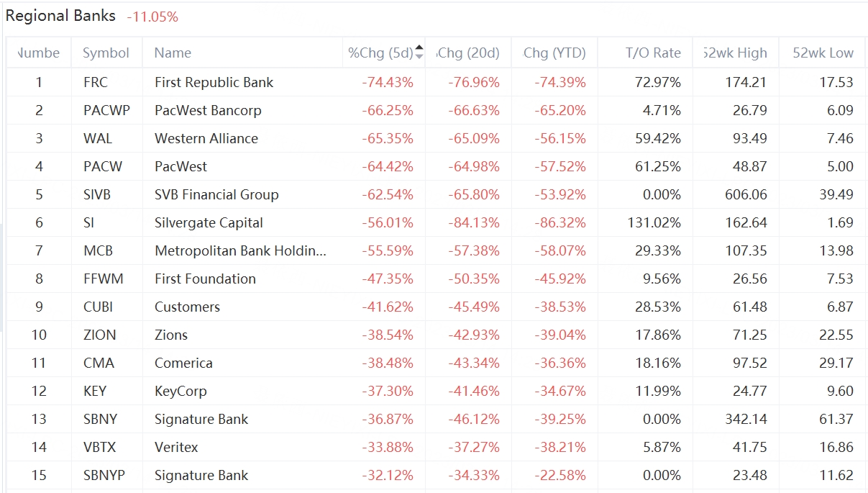Sort table by the Symbol column header

pyautogui.click(x=106, y=53)
